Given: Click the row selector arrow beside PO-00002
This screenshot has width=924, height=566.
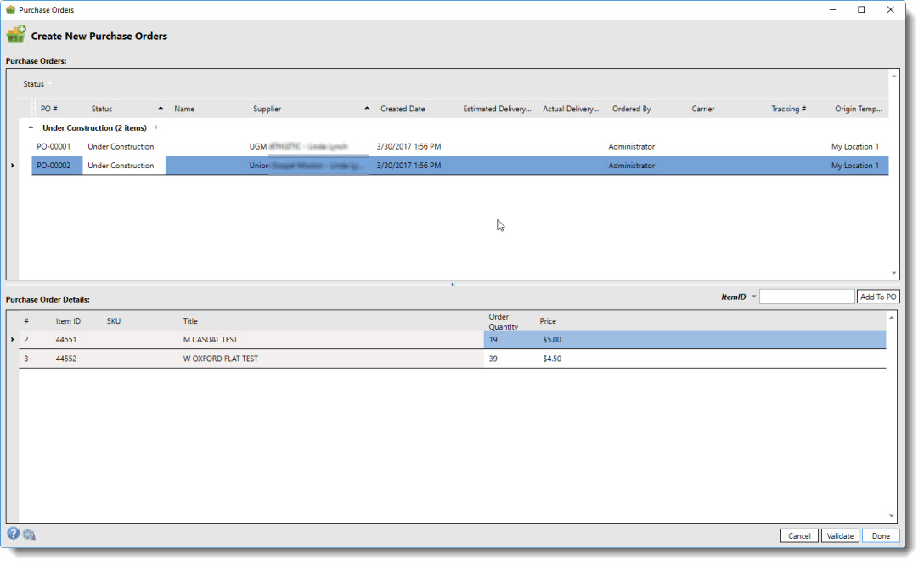Looking at the screenshot, I should (13, 165).
